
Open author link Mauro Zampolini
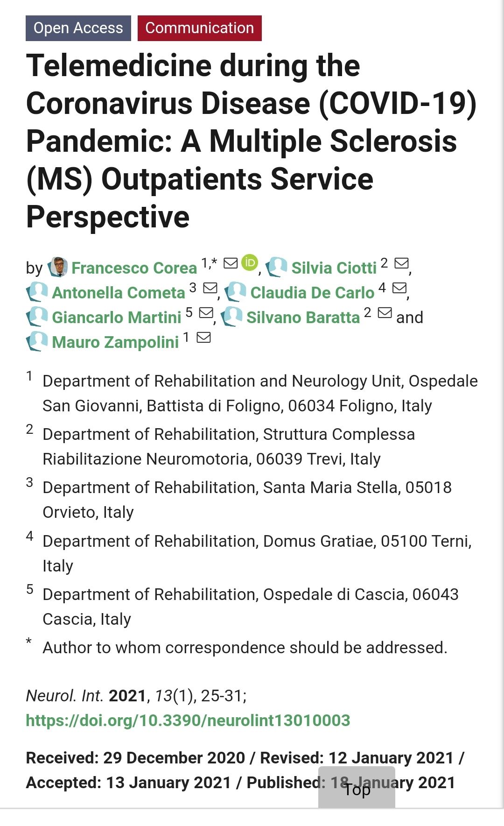(x=115, y=342)
